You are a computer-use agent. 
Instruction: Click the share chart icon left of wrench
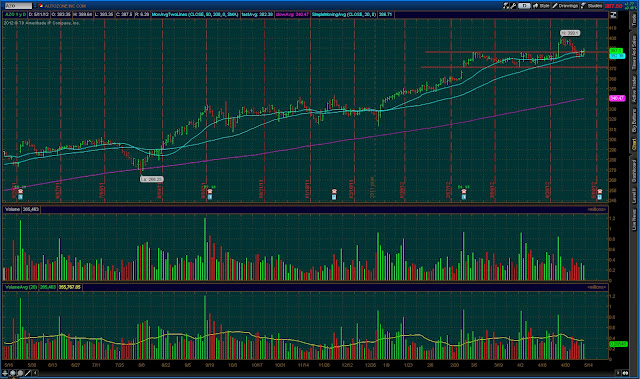(x=507, y=6)
